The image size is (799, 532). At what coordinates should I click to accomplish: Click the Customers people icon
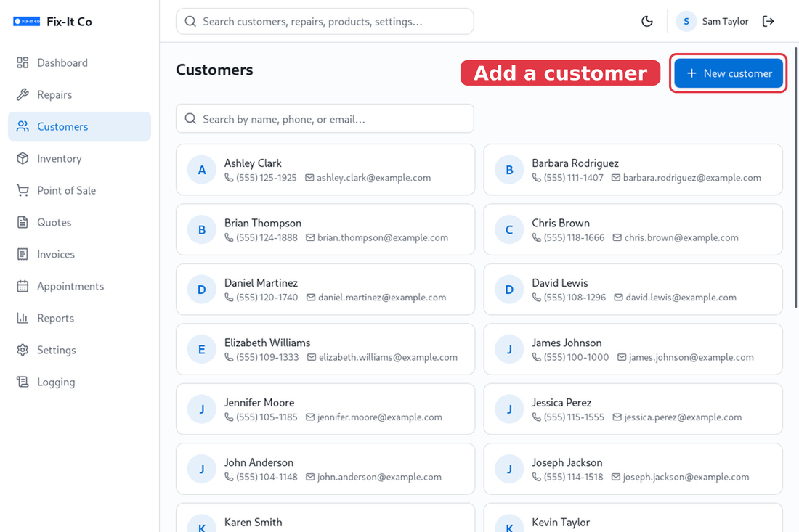point(23,126)
